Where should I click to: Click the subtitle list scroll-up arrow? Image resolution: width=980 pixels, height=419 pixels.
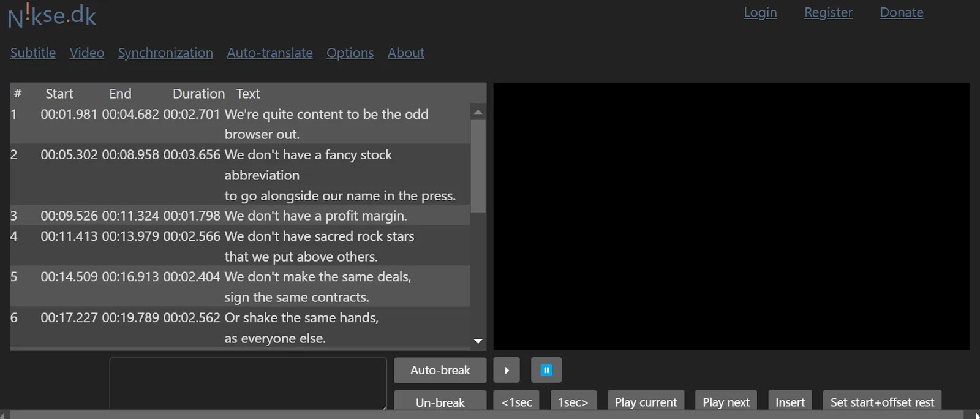pos(478,112)
